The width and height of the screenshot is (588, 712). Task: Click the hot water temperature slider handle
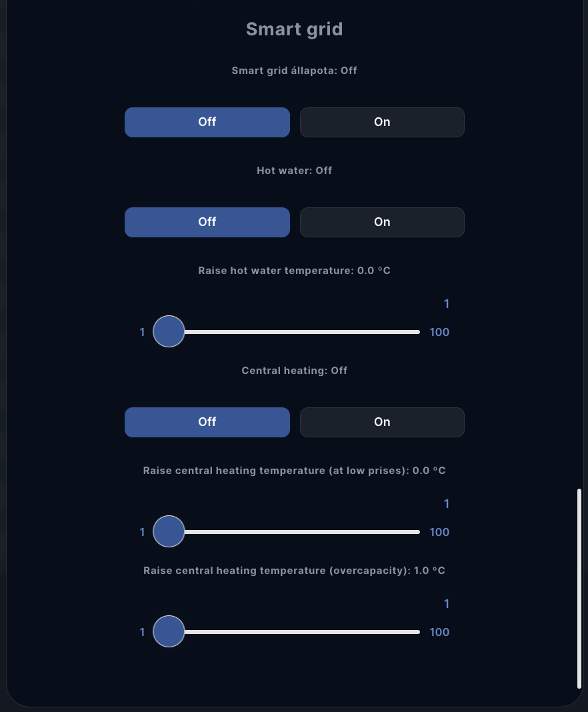(x=169, y=331)
